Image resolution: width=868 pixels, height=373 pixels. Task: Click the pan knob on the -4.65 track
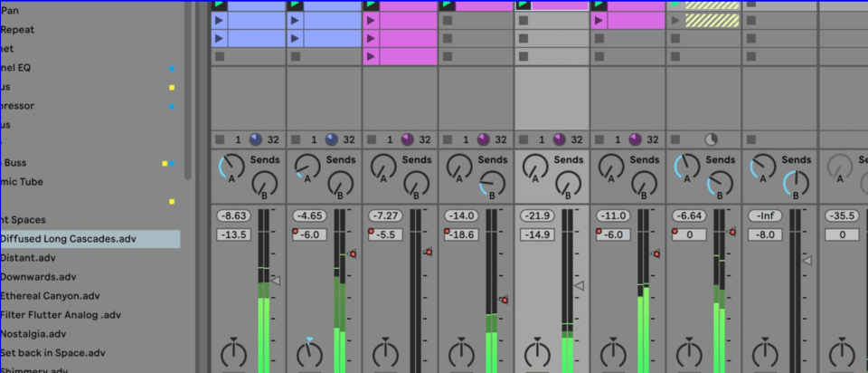pos(309,353)
